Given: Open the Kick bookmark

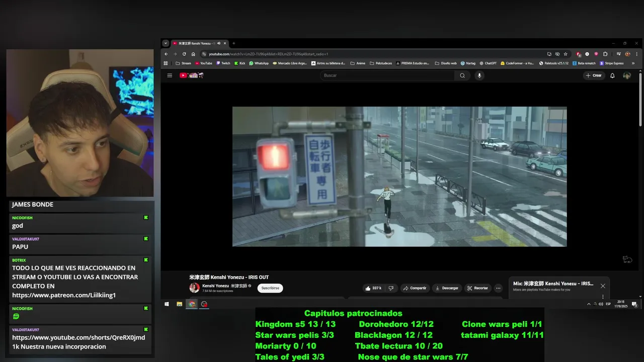Looking at the screenshot, I should click(239, 63).
